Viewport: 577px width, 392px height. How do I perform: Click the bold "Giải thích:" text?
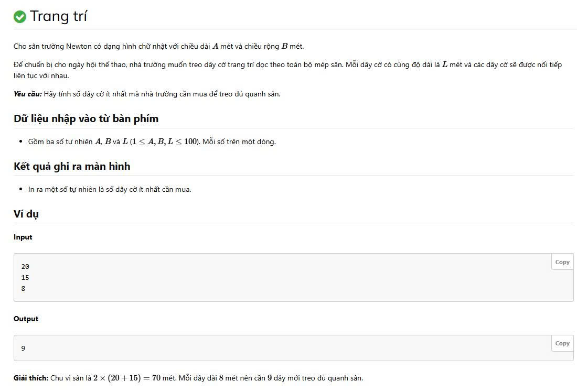tap(31, 378)
